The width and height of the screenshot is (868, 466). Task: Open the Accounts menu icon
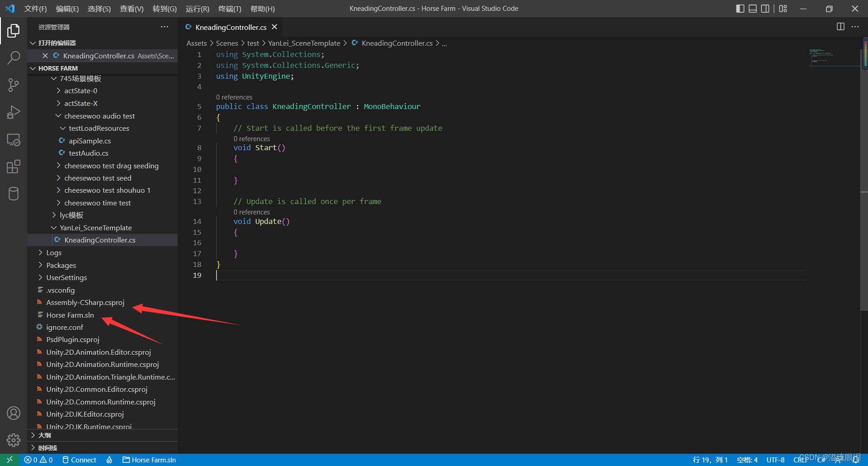tap(14, 413)
